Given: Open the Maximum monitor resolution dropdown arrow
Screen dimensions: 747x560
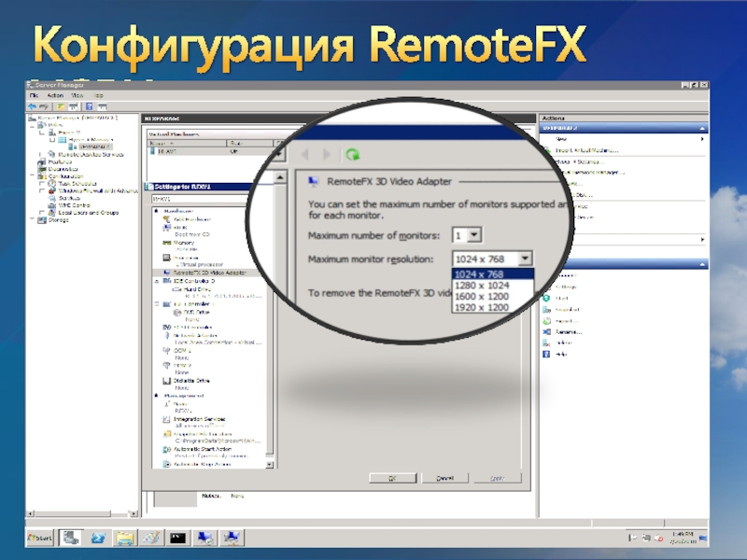Looking at the screenshot, I should [525, 259].
